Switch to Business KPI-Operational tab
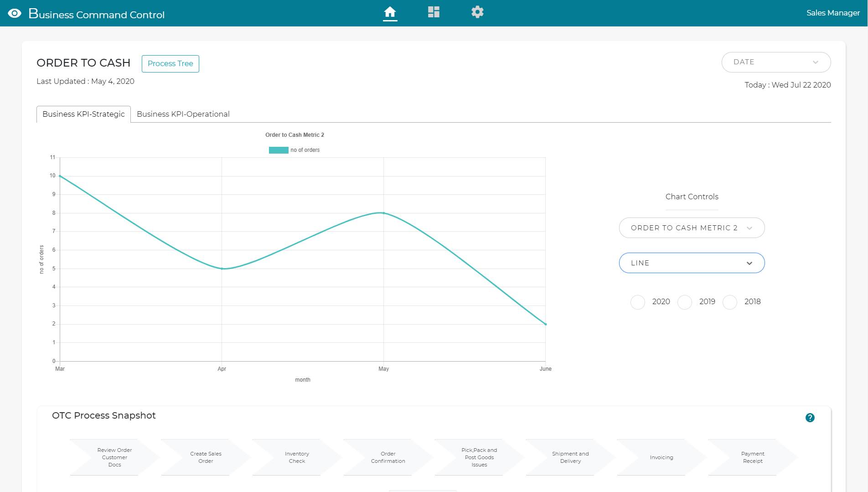Viewport: 868px width, 492px height. pos(183,114)
